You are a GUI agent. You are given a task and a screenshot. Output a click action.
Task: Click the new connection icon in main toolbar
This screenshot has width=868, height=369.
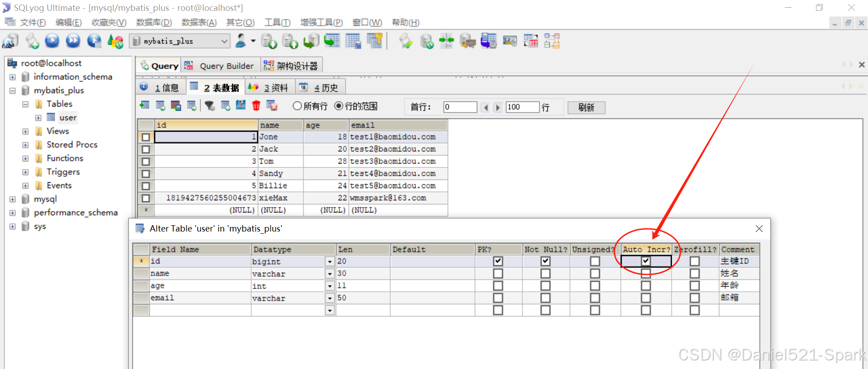10,41
